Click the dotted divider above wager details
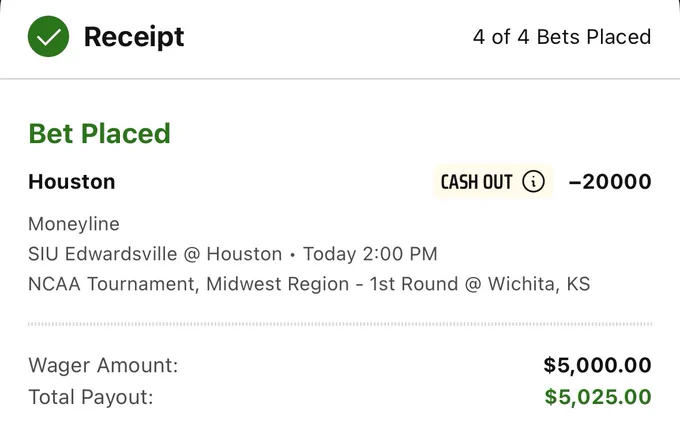Screen dimensions: 680x430 pos(340,324)
